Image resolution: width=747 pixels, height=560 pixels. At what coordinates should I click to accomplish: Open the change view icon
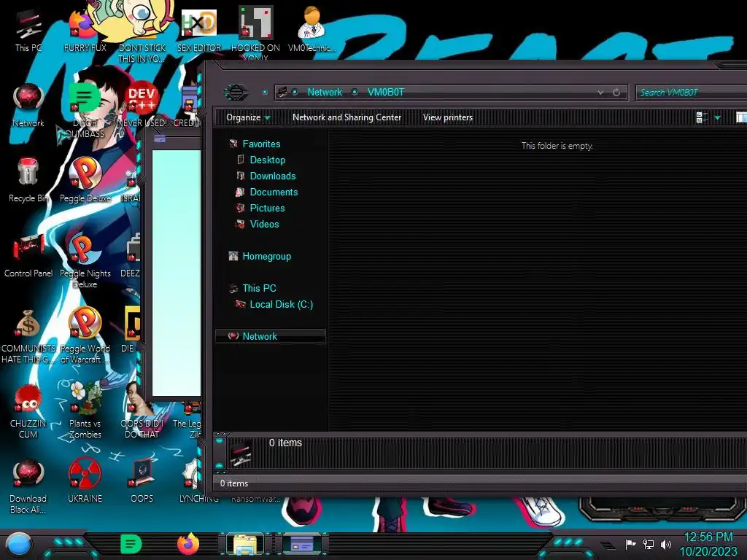tap(702, 117)
